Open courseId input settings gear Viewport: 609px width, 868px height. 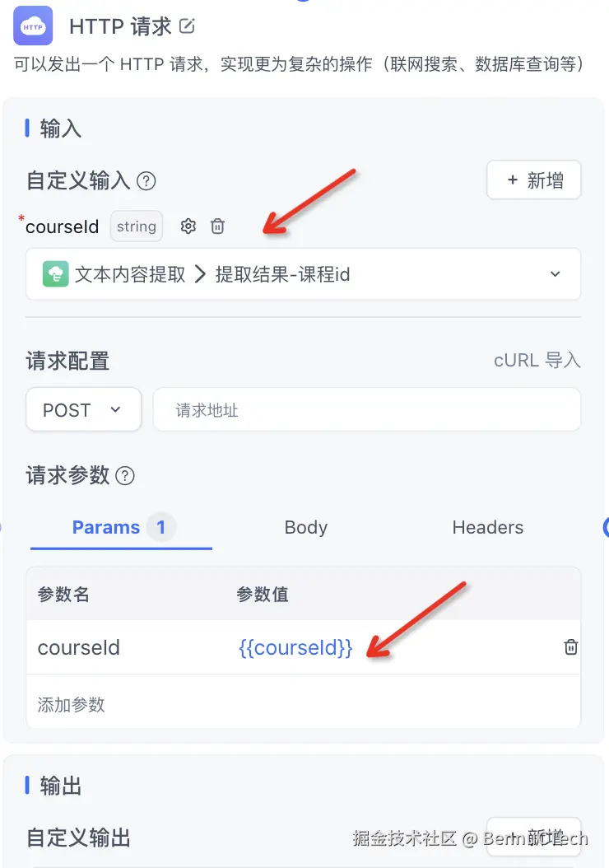point(188,226)
